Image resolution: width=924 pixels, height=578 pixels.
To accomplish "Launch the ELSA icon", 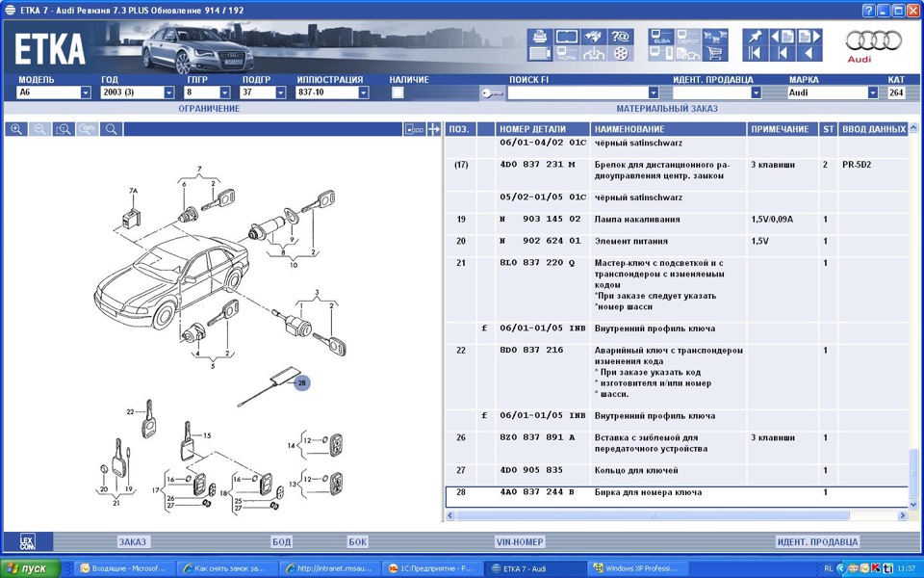I will click(x=661, y=37).
